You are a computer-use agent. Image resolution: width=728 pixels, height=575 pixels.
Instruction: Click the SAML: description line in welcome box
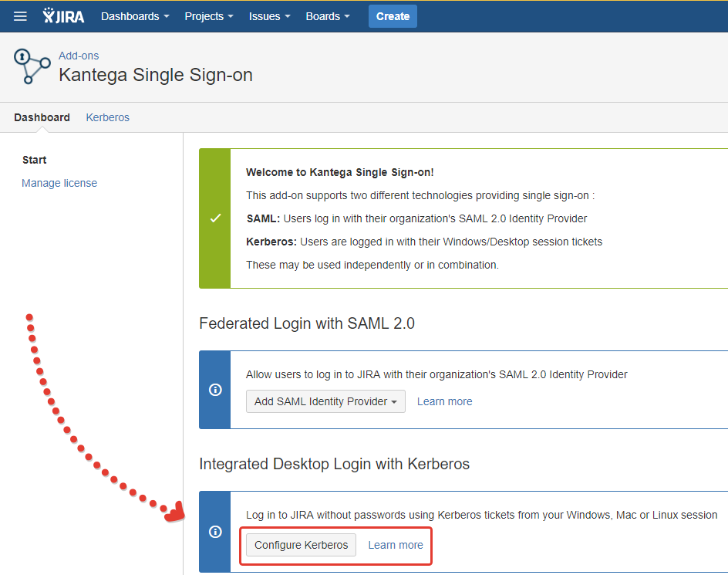pyautogui.click(x=417, y=218)
